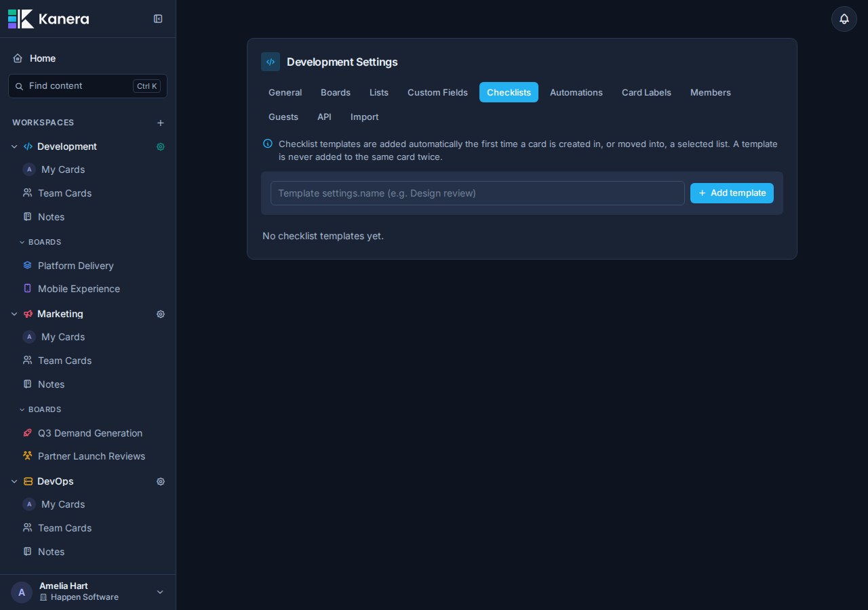Viewport: 868px width, 610px height.
Task: Open the Mobile Experience board
Action: coord(79,289)
